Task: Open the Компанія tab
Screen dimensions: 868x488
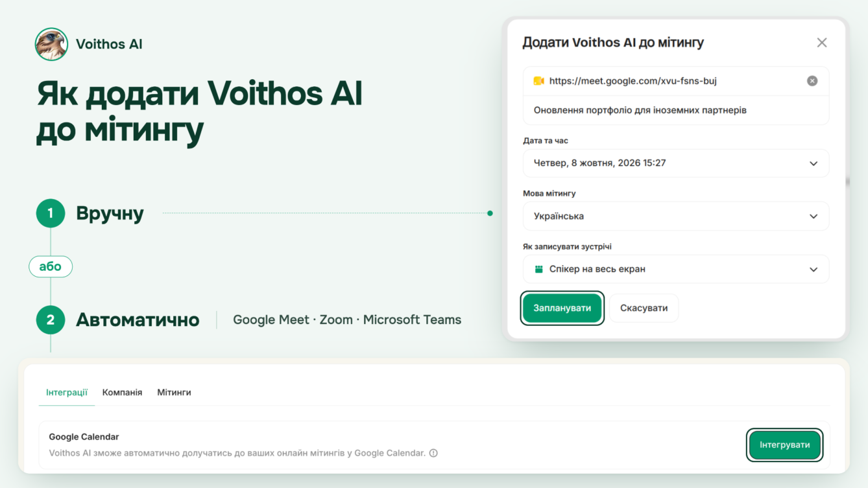Action: click(122, 393)
